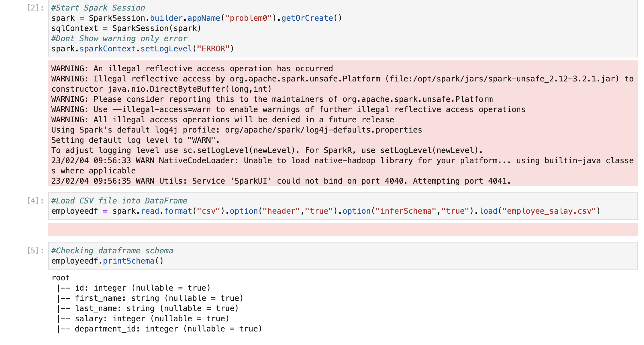The height and width of the screenshot is (345, 644).
Task: Click the department_id field in schema output
Action: (168, 329)
